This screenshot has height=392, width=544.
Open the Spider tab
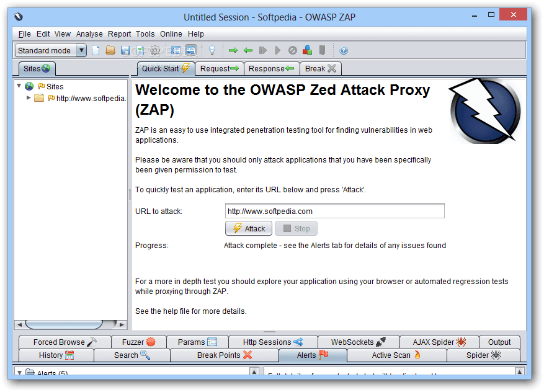(483, 355)
